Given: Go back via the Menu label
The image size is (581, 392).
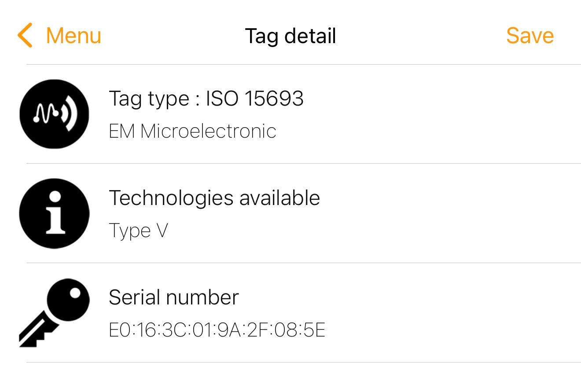Looking at the screenshot, I should [74, 36].
